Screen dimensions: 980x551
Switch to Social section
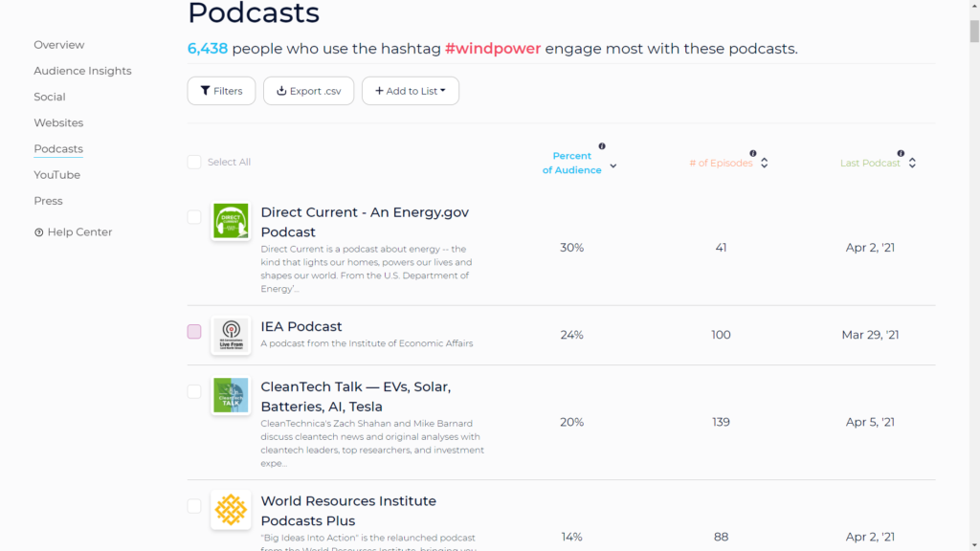(x=50, y=97)
